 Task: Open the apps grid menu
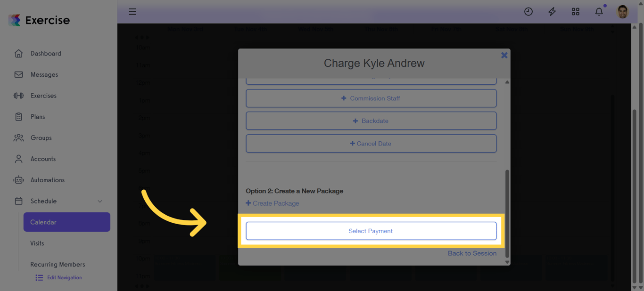(575, 11)
